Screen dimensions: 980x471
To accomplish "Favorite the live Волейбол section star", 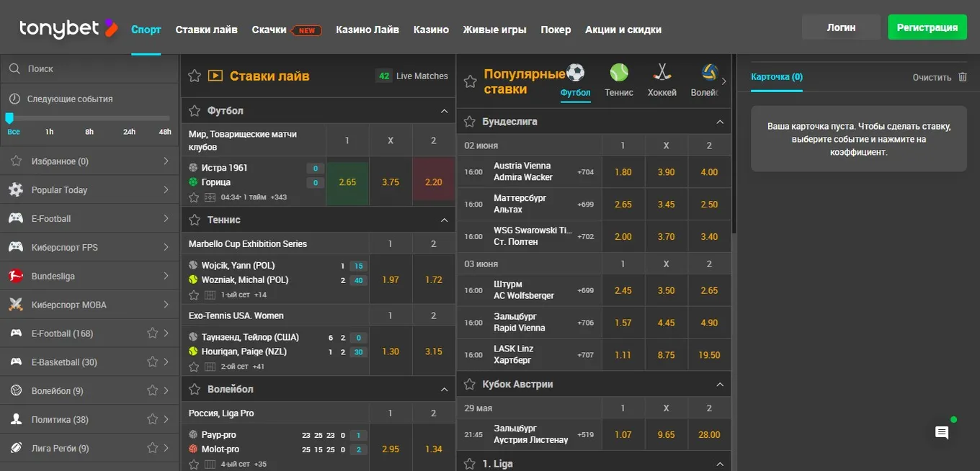I will (194, 389).
